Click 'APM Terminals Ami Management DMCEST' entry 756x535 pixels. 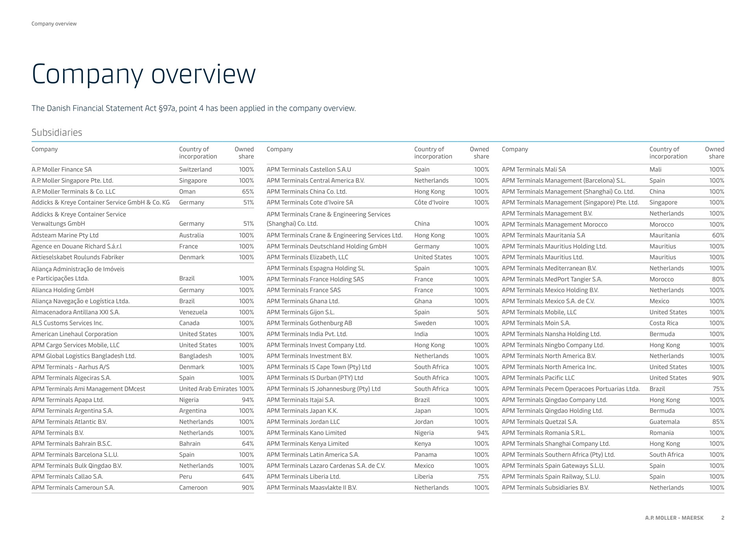(88, 389)
